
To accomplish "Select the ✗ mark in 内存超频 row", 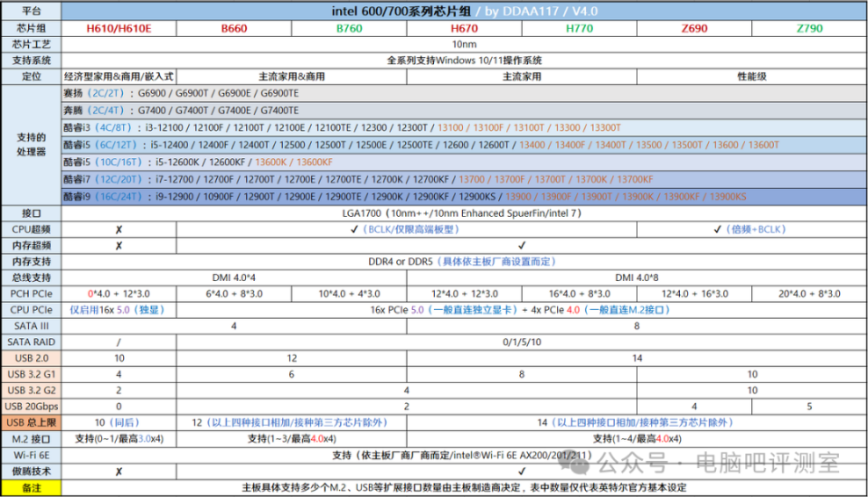I will (118, 246).
